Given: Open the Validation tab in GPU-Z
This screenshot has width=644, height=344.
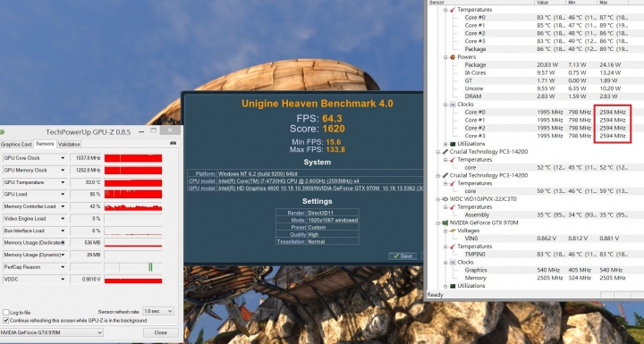Looking at the screenshot, I should pyautogui.click(x=69, y=144).
